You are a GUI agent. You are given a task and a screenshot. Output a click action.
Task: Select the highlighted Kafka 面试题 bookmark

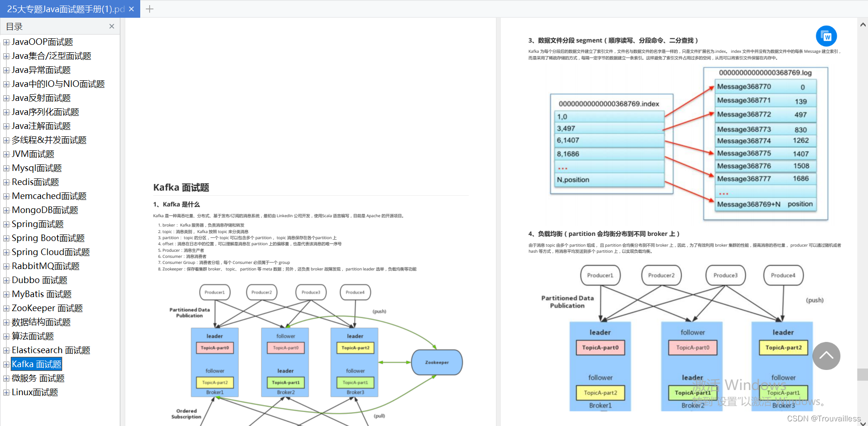(x=36, y=364)
